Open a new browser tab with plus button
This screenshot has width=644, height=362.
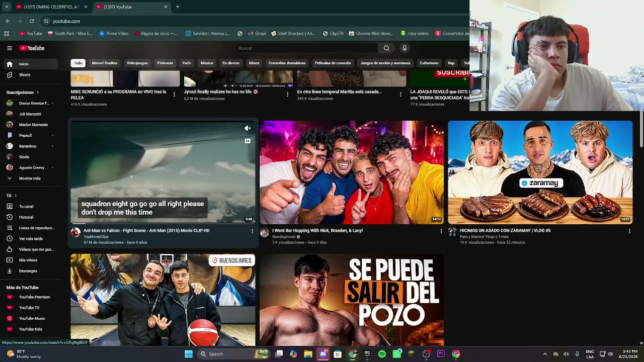pos(178,7)
